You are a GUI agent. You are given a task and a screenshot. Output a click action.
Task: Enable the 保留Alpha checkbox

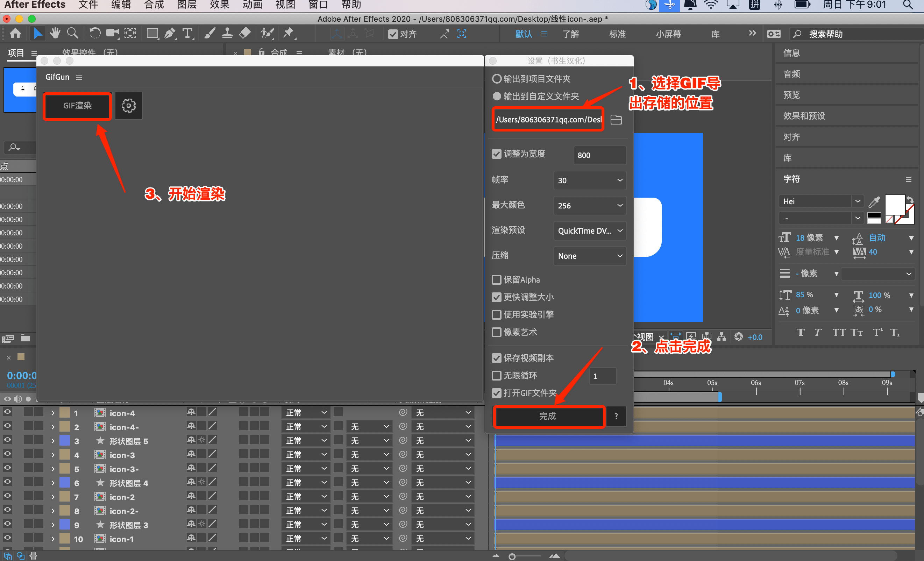click(x=497, y=280)
